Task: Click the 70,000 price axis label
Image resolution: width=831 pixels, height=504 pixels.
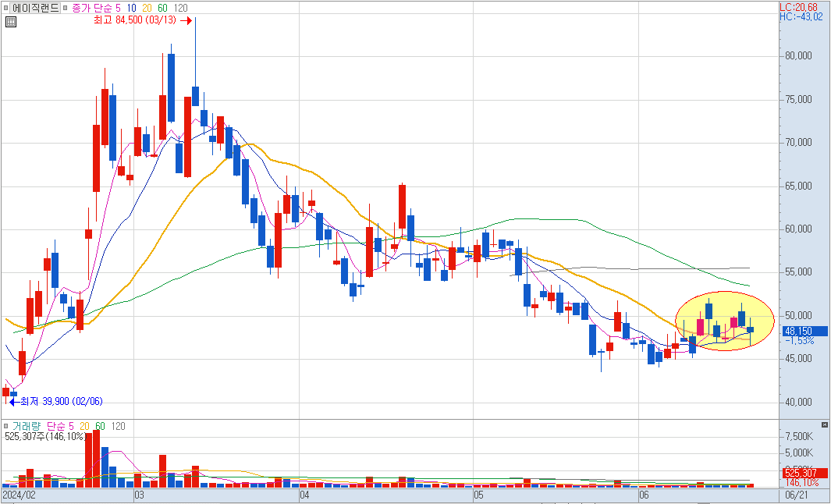Action: click(x=797, y=142)
